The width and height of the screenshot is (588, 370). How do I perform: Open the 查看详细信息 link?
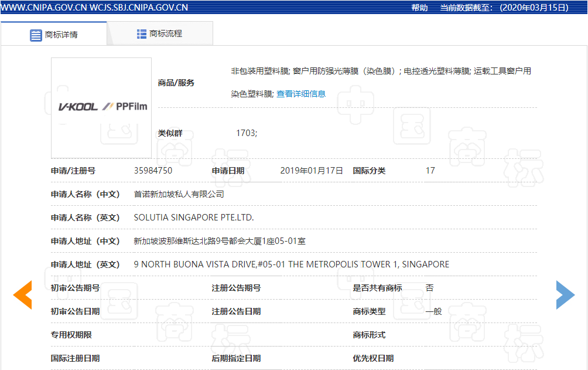(301, 94)
